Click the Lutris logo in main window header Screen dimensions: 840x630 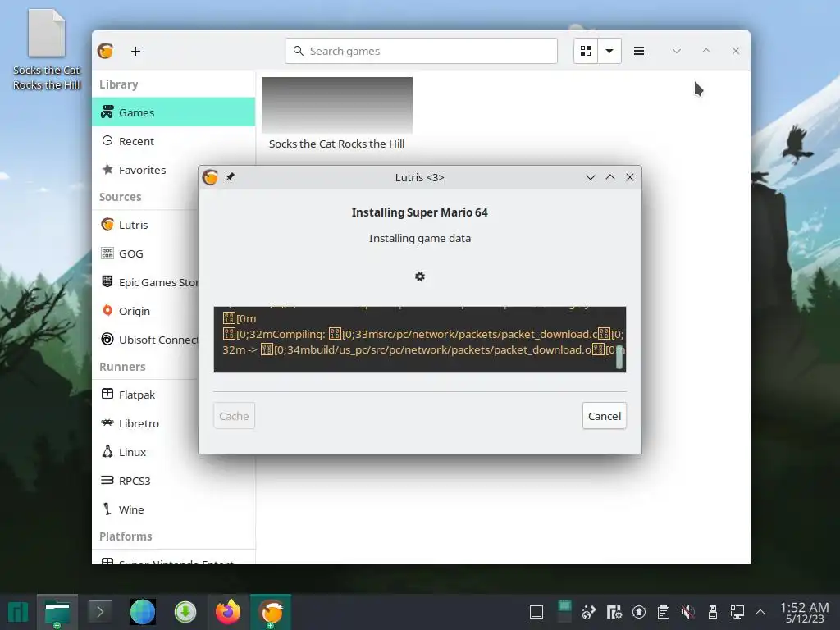[x=106, y=51]
